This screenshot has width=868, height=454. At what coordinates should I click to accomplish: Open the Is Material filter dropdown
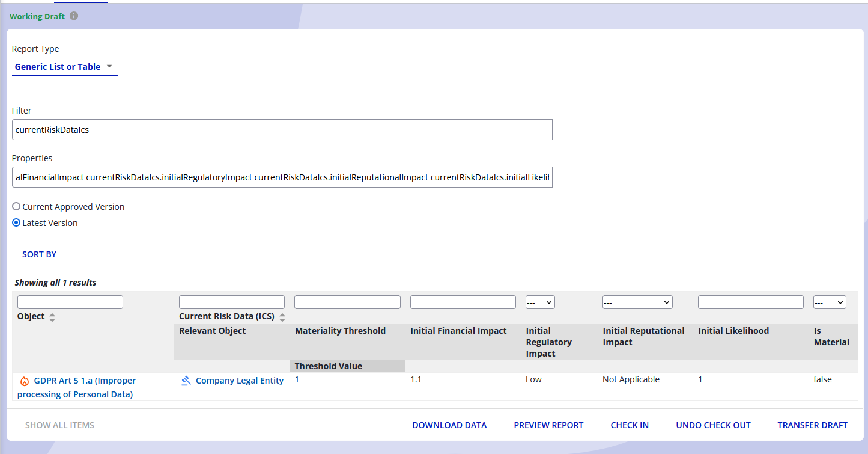(830, 302)
